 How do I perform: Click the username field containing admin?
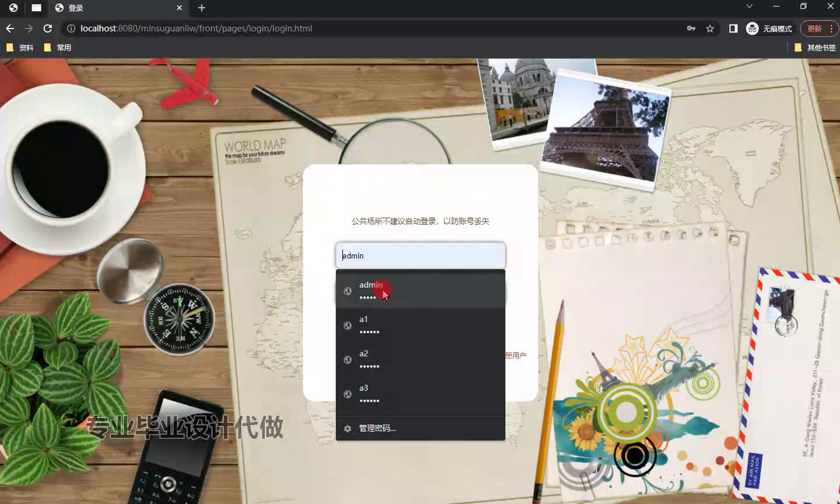(x=420, y=256)
